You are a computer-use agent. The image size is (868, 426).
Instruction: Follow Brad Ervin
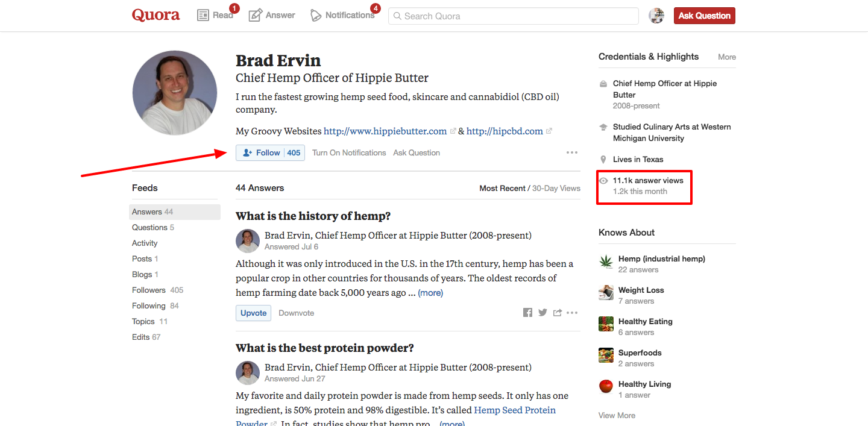270,153
